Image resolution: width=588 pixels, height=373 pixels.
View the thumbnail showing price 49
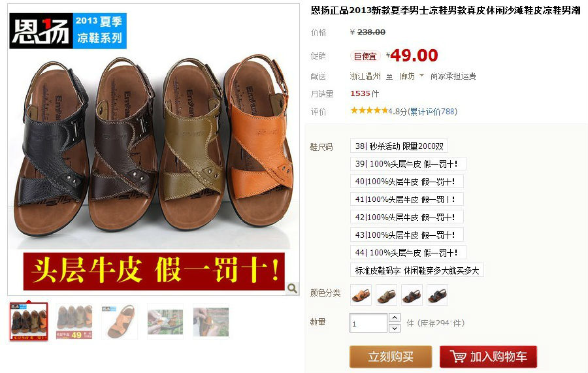tap(74, 321)
